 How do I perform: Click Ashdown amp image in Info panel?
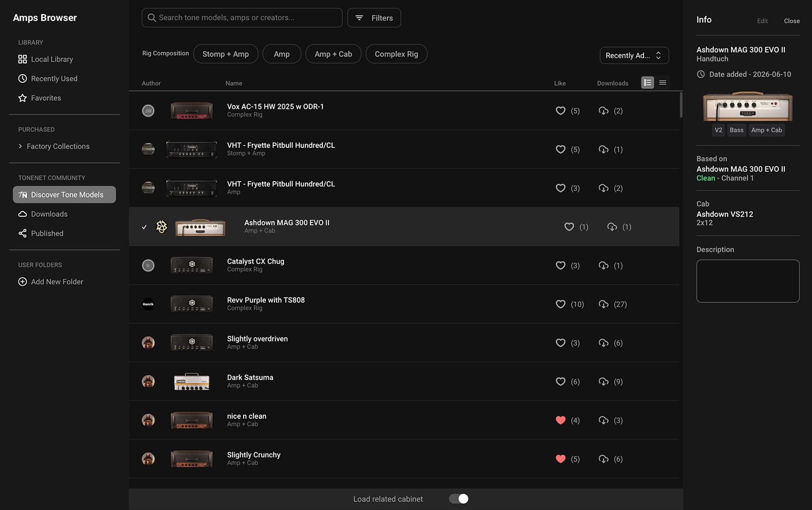(748, 106)
